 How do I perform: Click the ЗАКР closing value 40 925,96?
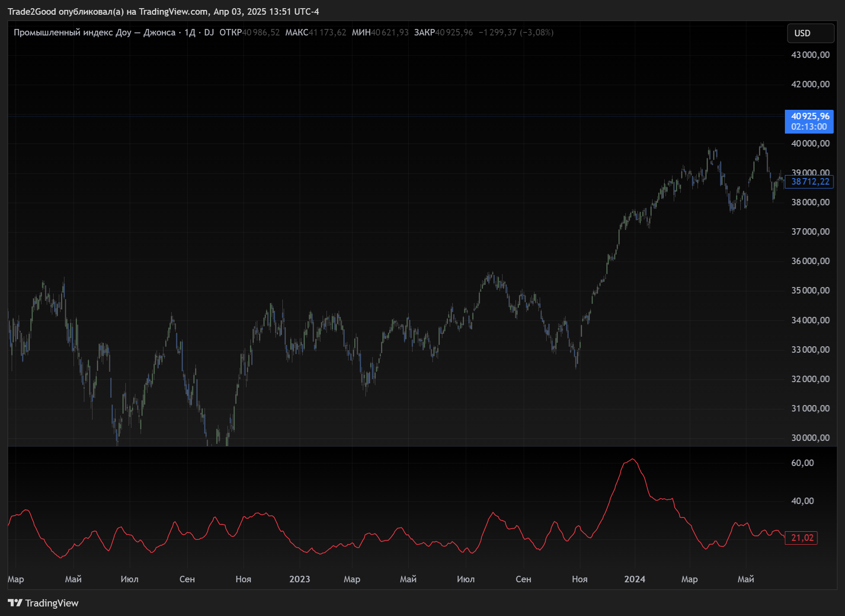click(x=454, y=32)
